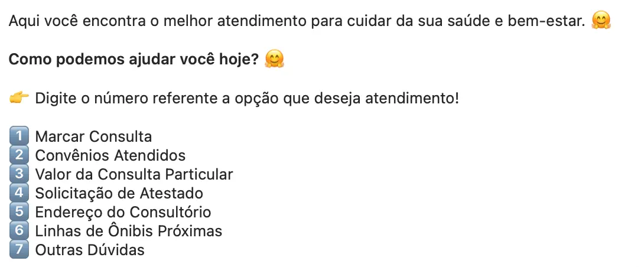This screenshot has width=644, height=267.
Task: Click the pointing hand emoji
Action: pos(19,98)
